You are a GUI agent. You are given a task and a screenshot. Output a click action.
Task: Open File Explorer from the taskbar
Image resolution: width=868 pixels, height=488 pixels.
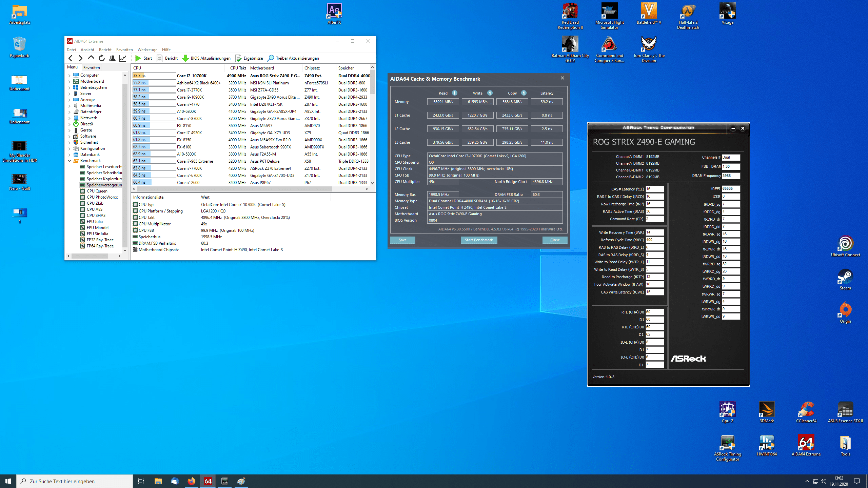point(158,481)
